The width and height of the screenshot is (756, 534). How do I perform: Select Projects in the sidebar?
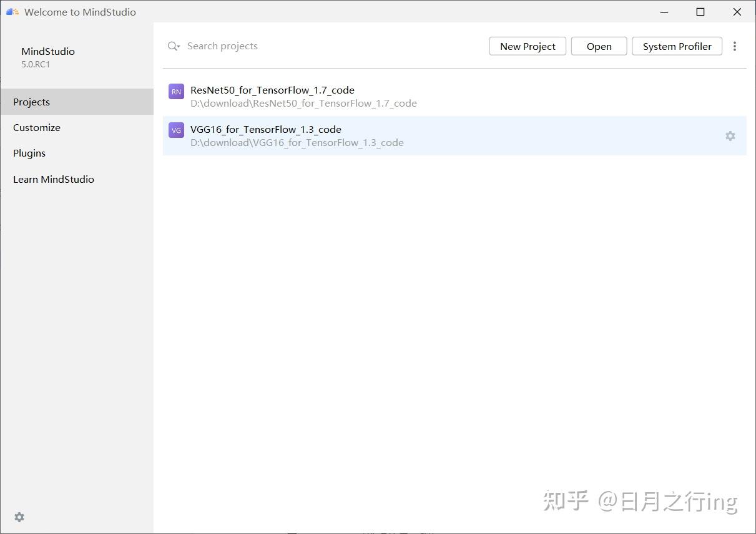click(x=31, y=102)
